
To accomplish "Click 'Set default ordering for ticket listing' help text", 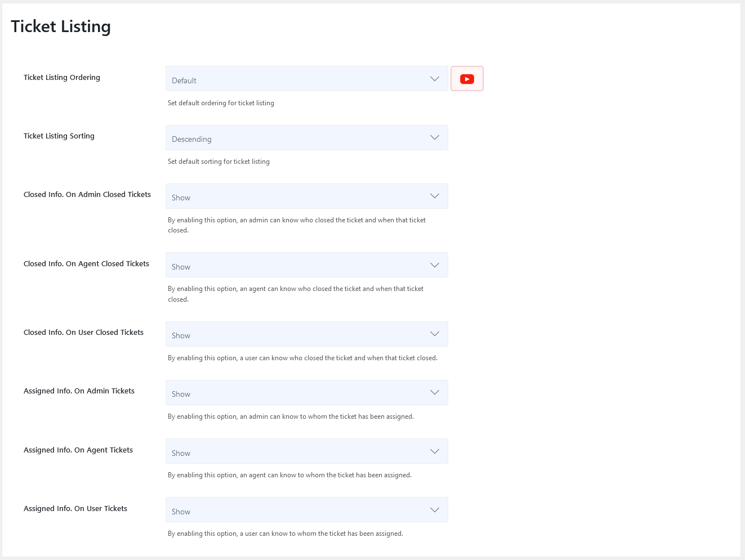I will tap(221, 103).
